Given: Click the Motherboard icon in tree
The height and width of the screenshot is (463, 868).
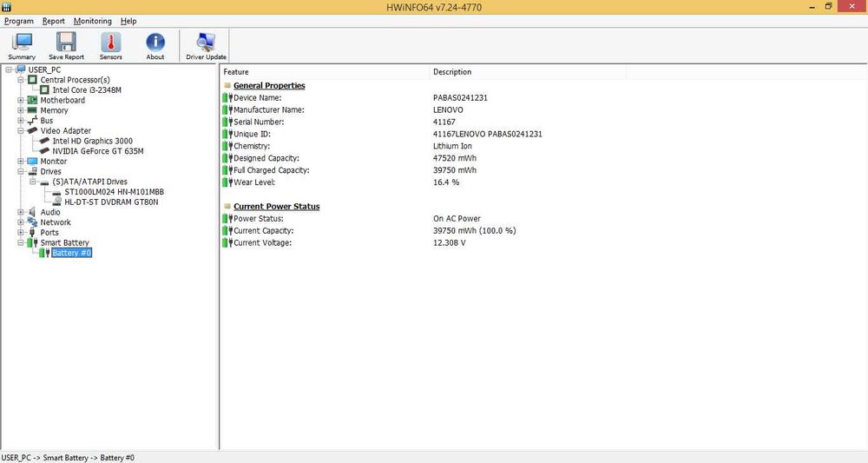Looking at the screenshot, I should click(33, 100).
